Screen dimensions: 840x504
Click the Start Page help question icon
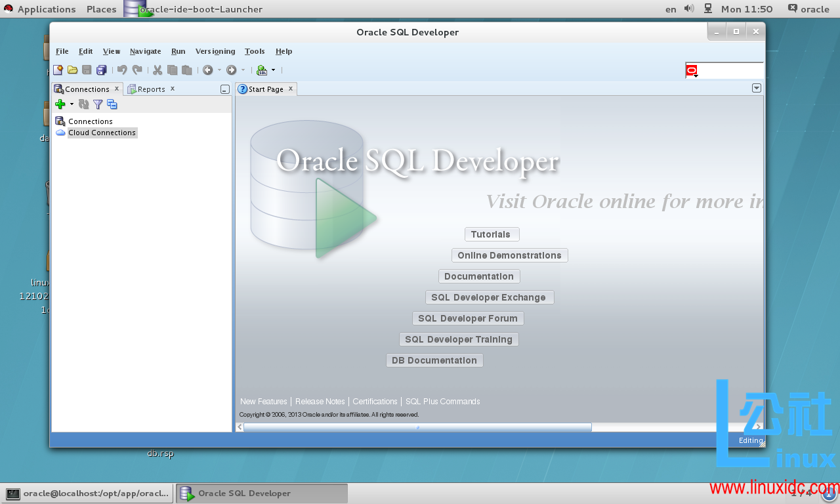[242, 89]
